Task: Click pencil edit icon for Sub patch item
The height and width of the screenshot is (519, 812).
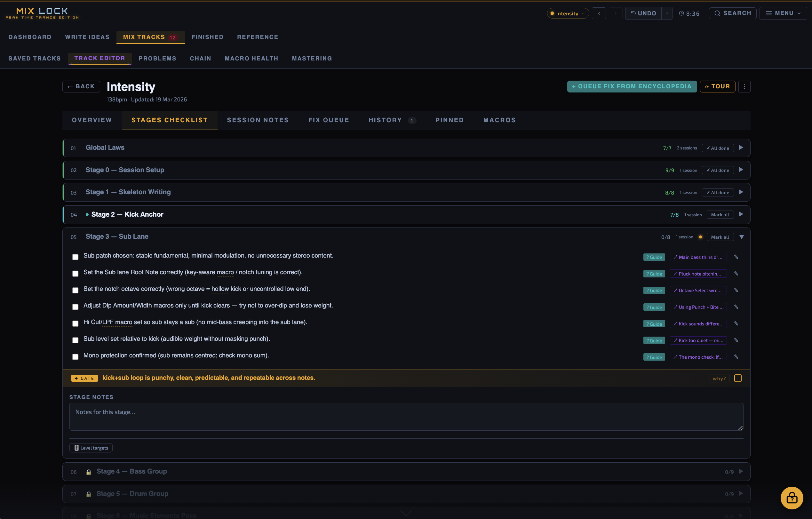Action: [736, 257]
